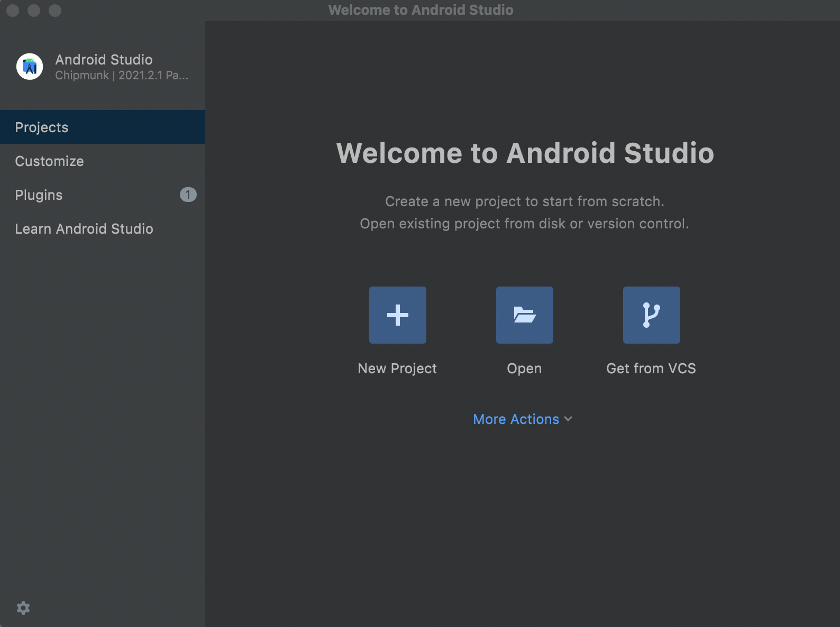Go to Learn Android Studio tab
Viewport: 840px width, 627px height.
tap(103, 228)
